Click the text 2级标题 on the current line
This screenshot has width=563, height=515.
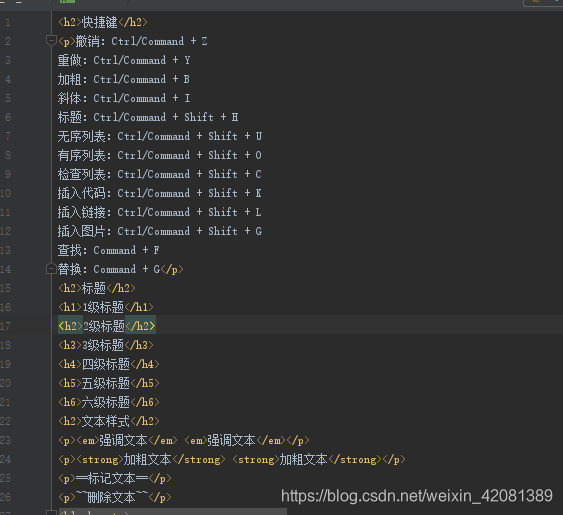[x=104, y=326]
